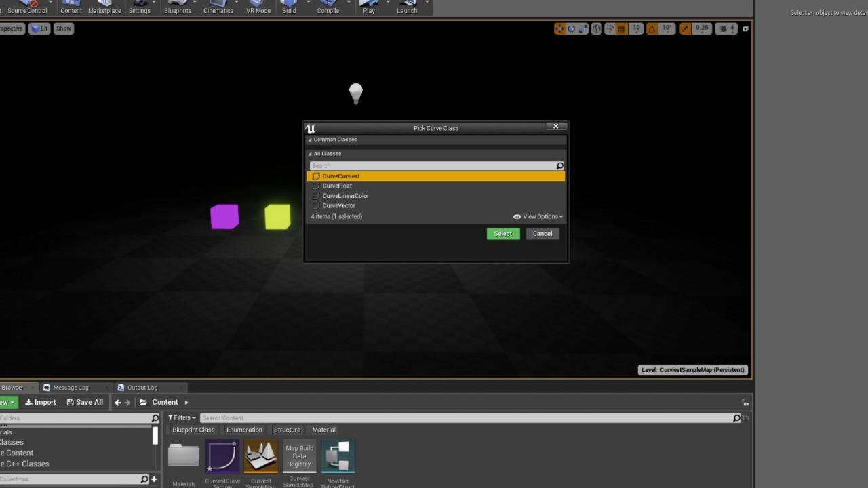
Task: Click the world coordinate system globe icon
Action: tap(597, 28)
